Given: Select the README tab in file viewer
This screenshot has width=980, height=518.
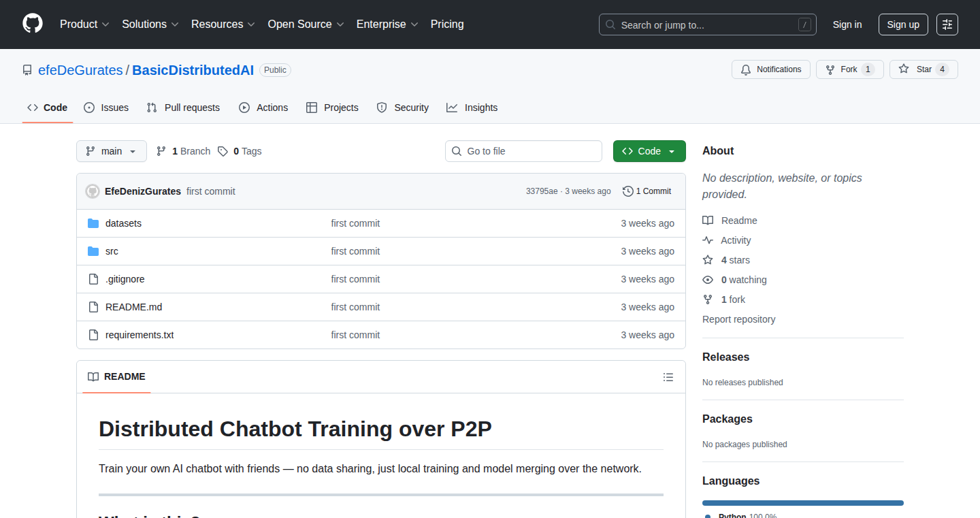Looking at the screenshot, I should (116, 376).
